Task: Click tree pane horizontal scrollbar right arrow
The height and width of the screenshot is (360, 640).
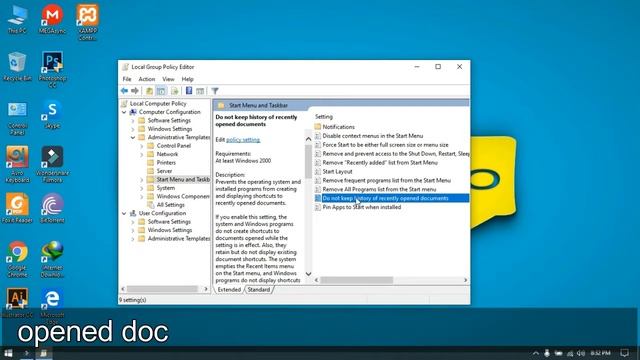Action: pos(206,289)
